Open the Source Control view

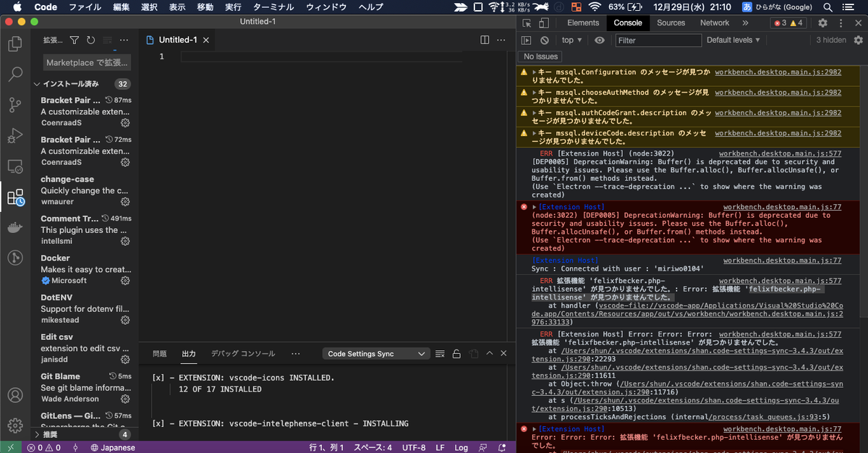coord(14,106)
